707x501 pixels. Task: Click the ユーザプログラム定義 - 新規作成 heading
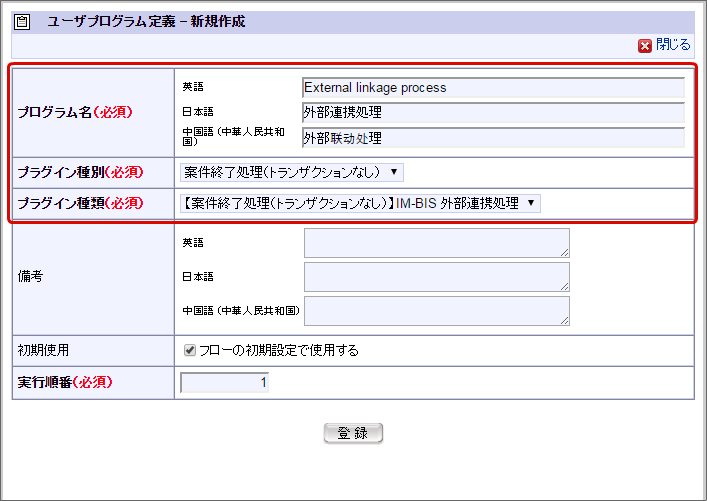(x=146, y=22)
